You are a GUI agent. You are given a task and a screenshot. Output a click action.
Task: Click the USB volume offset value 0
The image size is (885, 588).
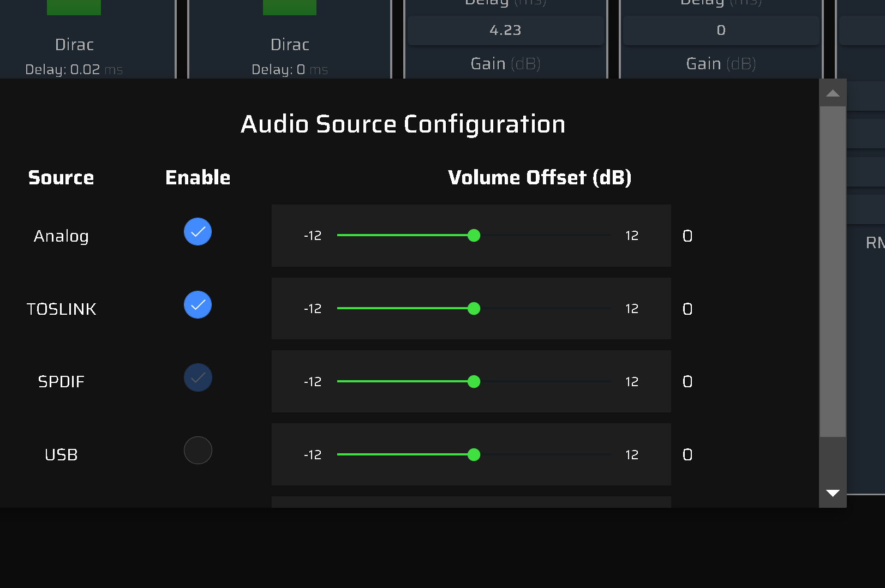(x=687, y=455)
